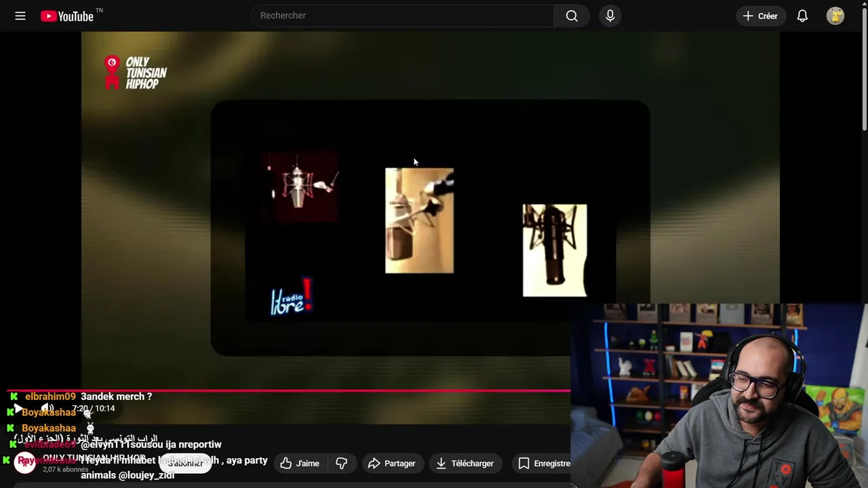The width and height of the screenshot is (868, 488).
Task: Open the channel avatar beside the title
Action: pyautogui.click(x=25, y=463)
